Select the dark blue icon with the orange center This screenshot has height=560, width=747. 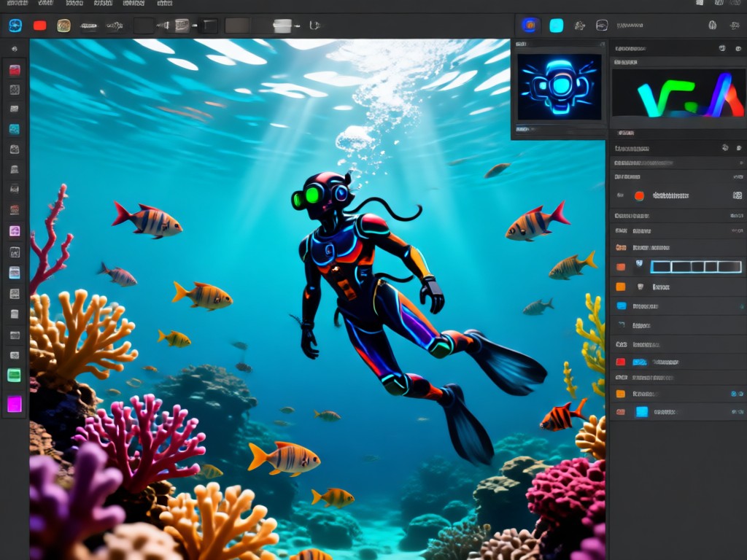coord(530,26)
